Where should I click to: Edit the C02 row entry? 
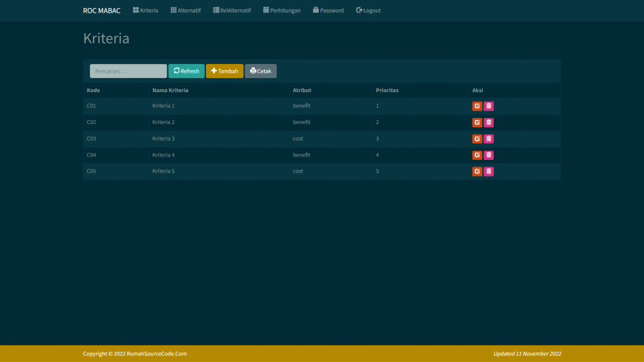point(477,123)
